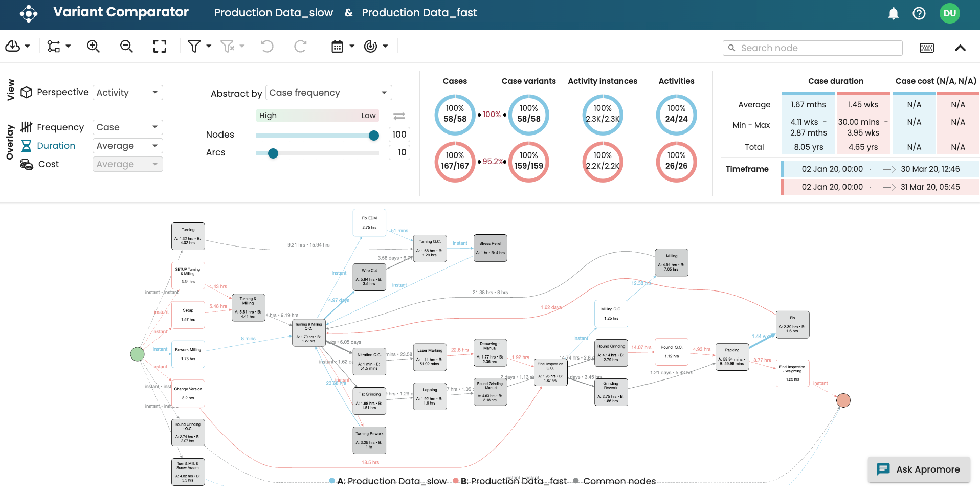
Task: Open the filter funnel tool
Action: click(x=194, y=47)
